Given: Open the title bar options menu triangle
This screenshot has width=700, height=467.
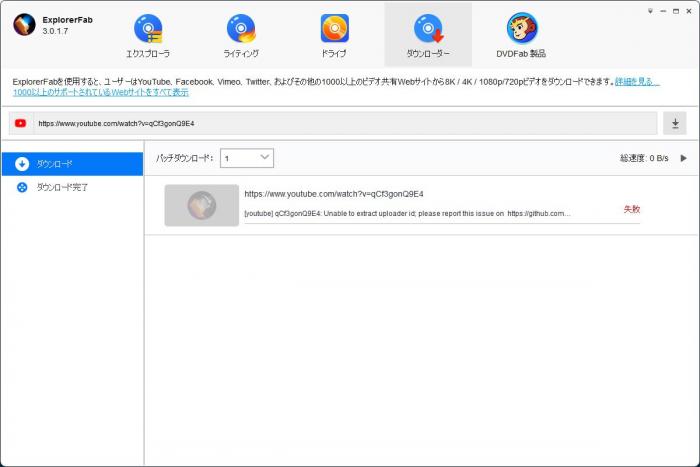Looking at the screenshot, I should (x=650, y=11).
